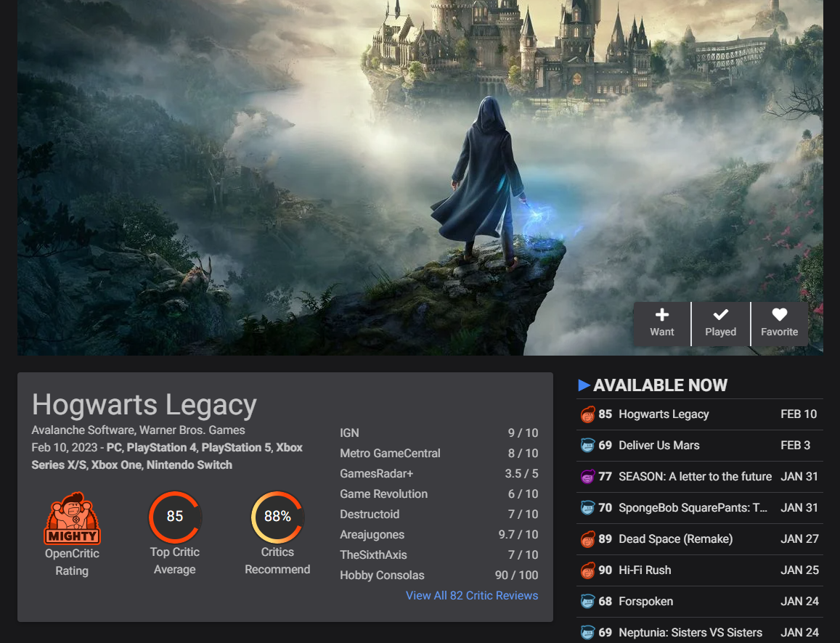Click the 90 / 100 Hobby Consolas score
This screenshot has height=643, width=840.
516,575
